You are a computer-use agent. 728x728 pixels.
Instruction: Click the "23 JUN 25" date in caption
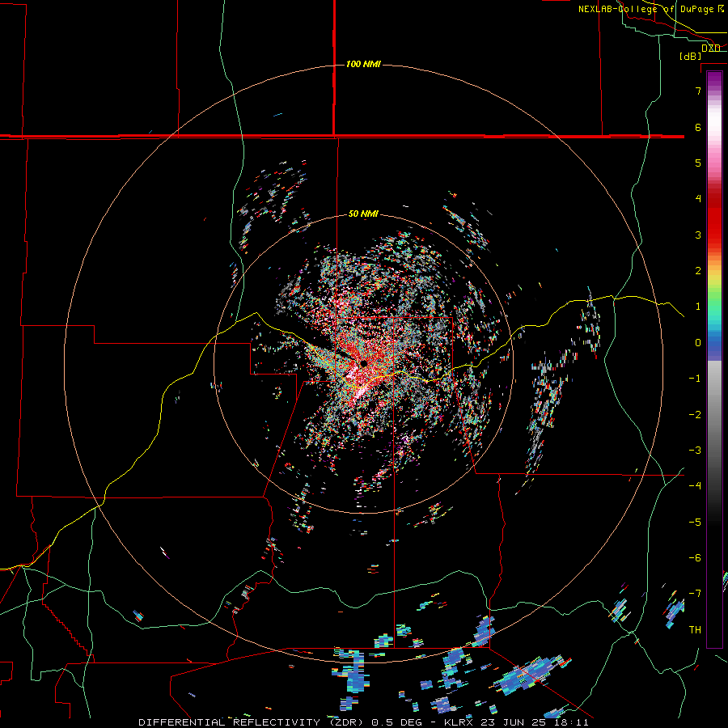pos(513,722)
